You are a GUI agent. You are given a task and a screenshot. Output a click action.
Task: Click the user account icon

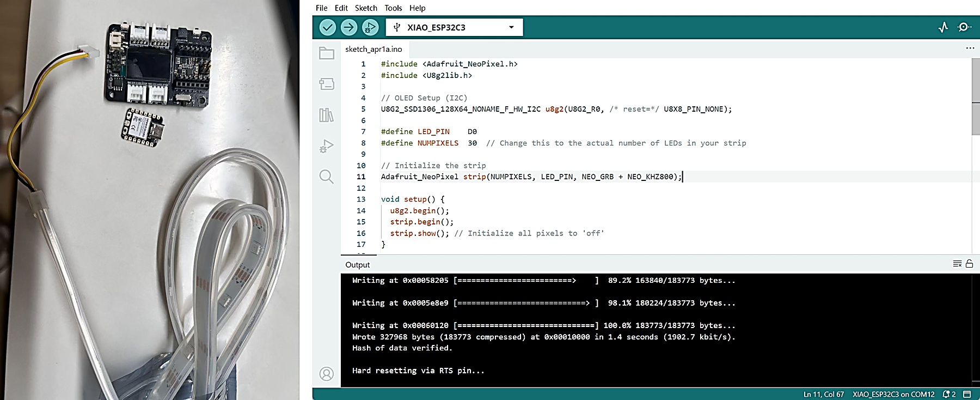(x=327, y=374)
